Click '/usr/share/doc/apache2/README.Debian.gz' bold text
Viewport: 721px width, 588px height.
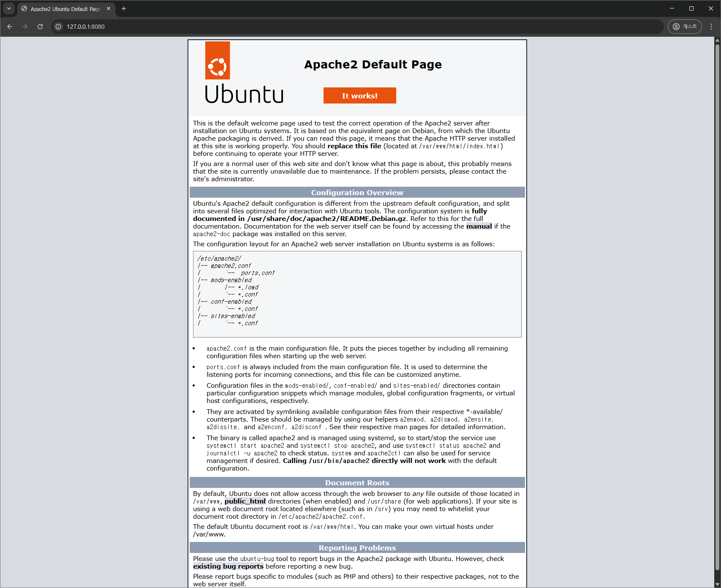[326, 219]
